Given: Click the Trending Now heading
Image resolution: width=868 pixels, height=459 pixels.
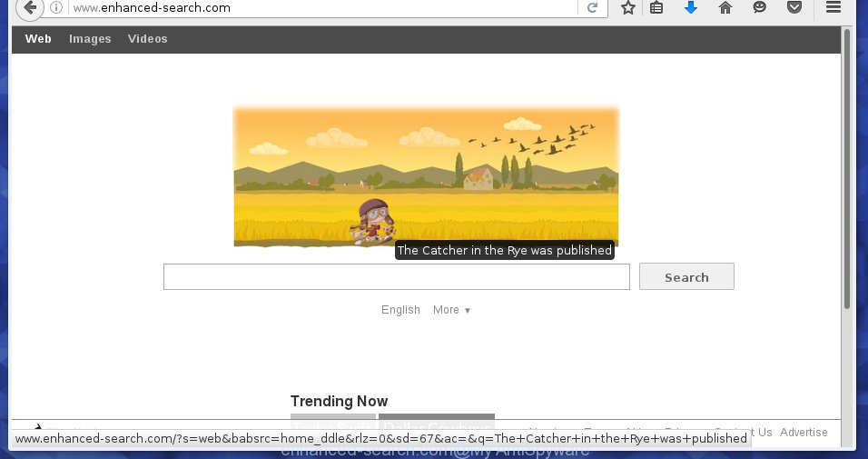Looking at the screenshot, I should (339, 401).
